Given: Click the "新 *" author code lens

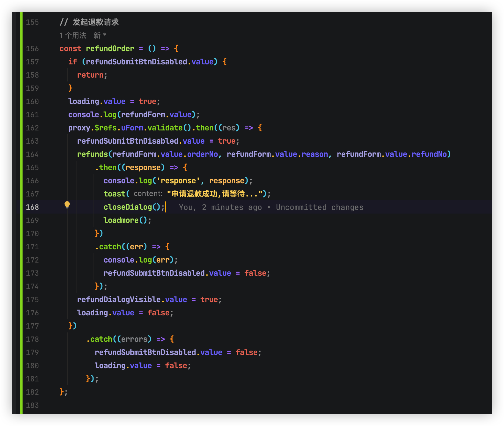Looking at the screenshot, I should 100,35.
